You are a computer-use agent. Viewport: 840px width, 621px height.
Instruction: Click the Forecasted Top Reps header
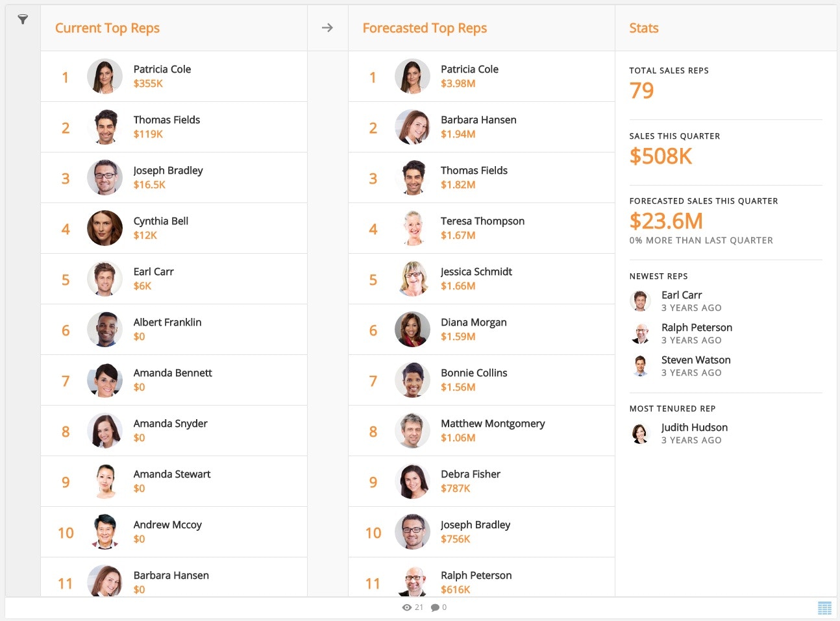coord(425,28)
